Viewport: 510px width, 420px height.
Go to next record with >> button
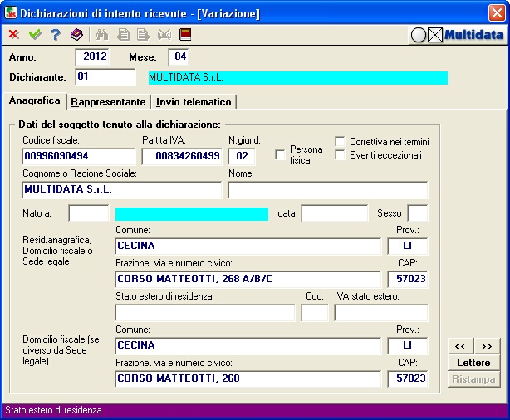click(487, 346)
